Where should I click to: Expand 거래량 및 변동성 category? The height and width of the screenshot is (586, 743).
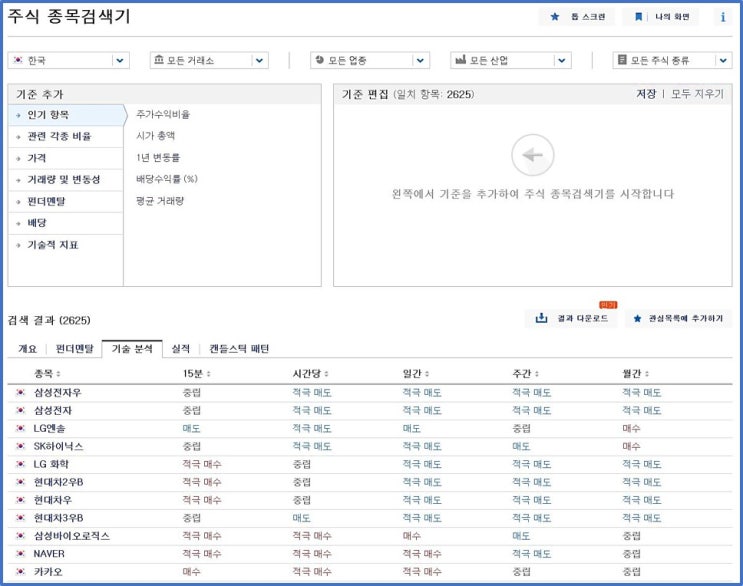tap(66, 180)
